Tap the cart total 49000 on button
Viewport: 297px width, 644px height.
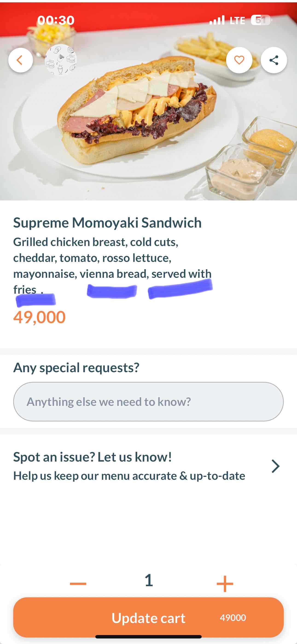point(233,618)
